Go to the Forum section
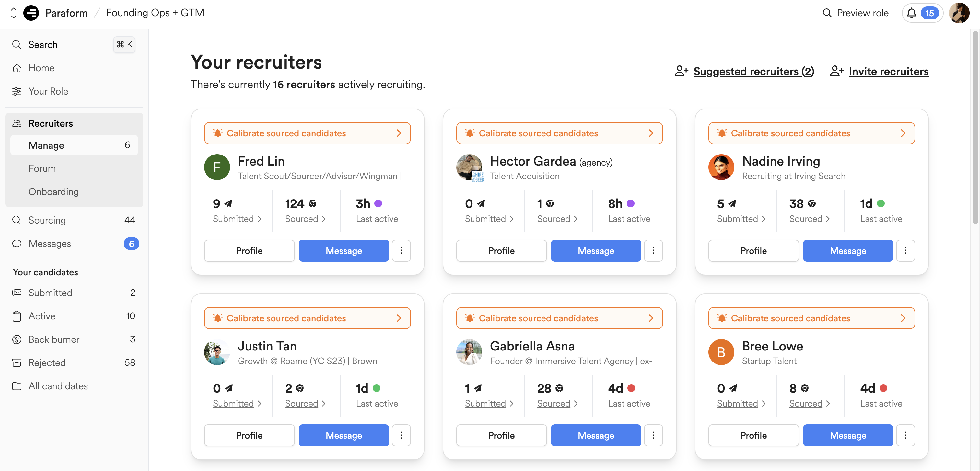980x471 pixels. [42, 168]
